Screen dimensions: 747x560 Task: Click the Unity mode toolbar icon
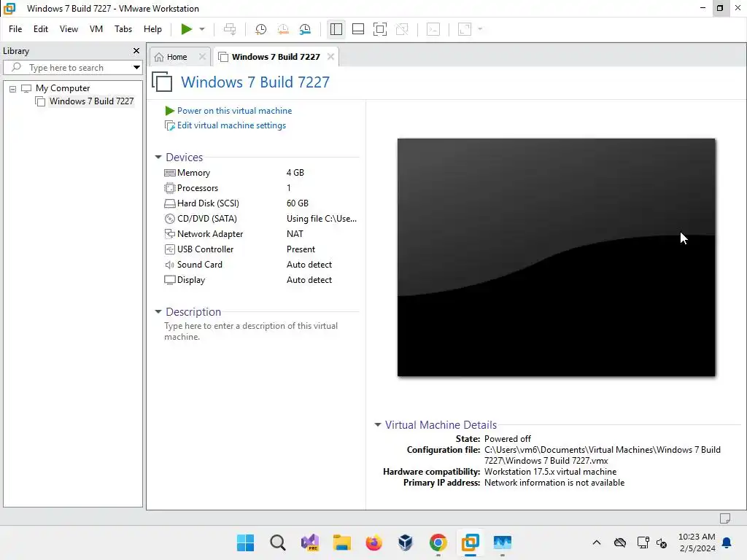(402, 29)
